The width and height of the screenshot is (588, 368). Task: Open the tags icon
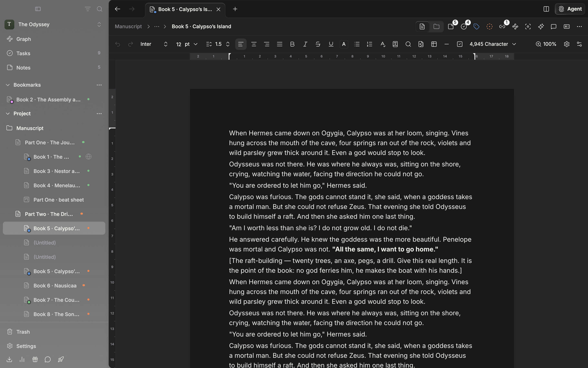pyautogui.click(x=477, y=27)
